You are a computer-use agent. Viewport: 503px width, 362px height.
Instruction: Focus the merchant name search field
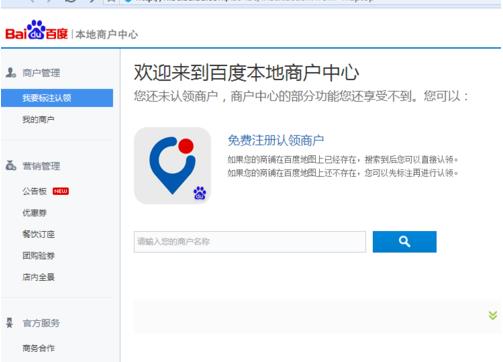(250, 242)
